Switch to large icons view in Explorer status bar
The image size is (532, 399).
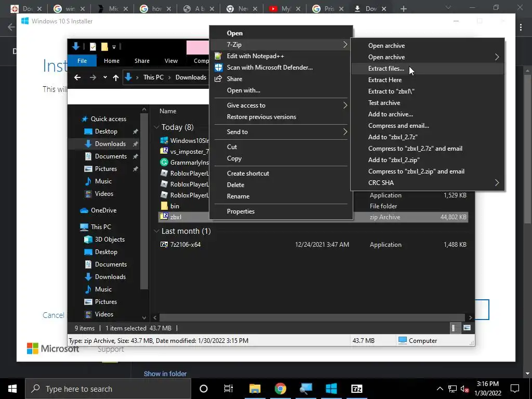(467, 328)
